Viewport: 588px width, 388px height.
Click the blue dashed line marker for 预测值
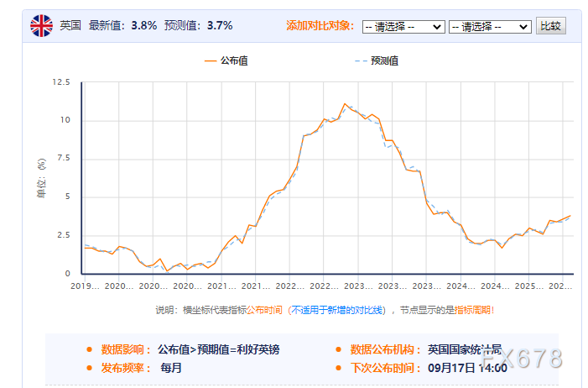(x=360, y=60)
